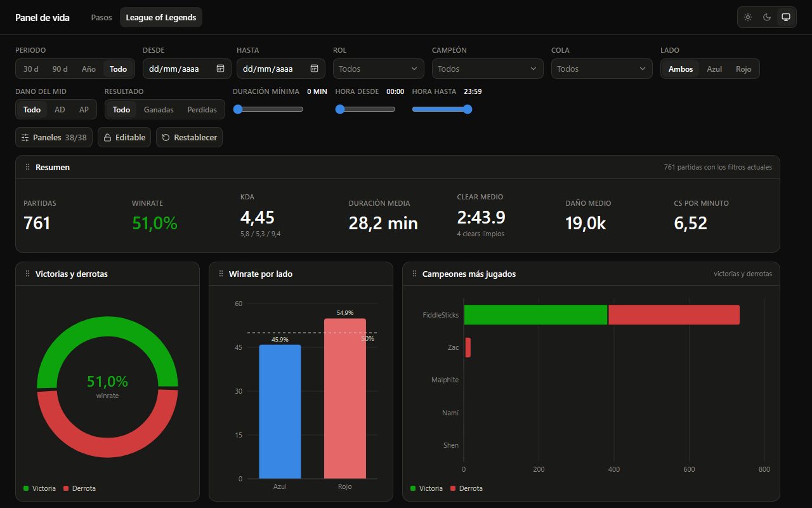Viewport: 812px width, 508px height.
Task: Click the red Zac bar
Action: tap(468, 347)
